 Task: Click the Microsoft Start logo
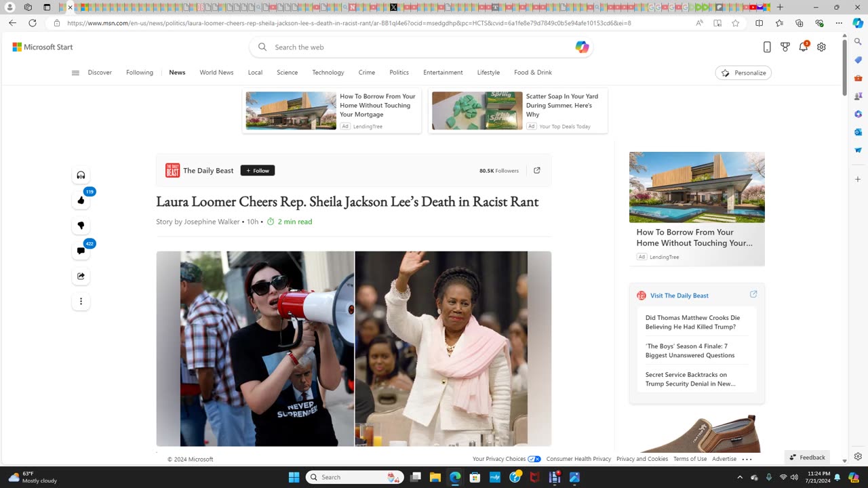point(43,47)
